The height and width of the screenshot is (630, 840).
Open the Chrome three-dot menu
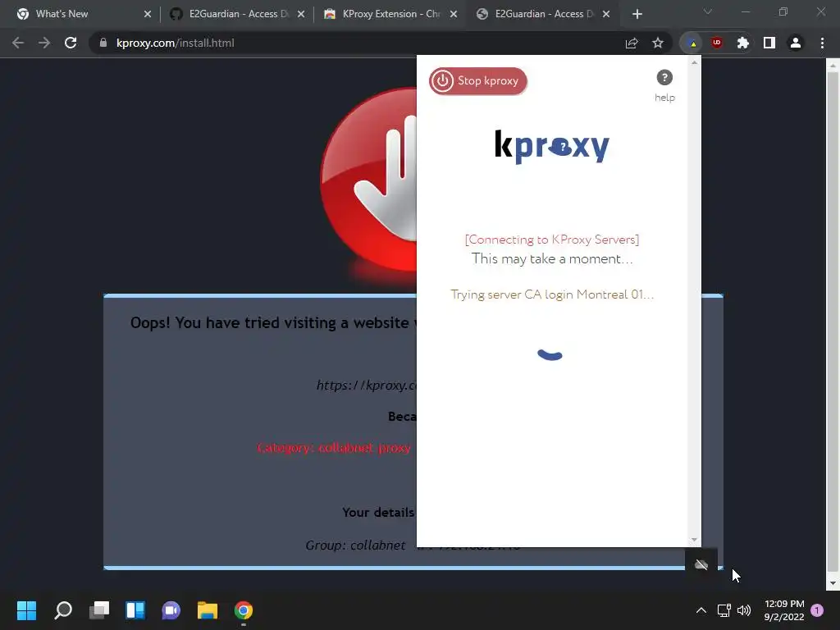(822, 43)
